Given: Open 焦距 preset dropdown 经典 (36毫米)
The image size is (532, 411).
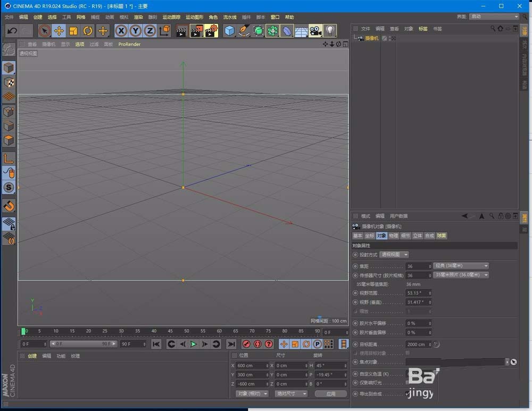Looking at the screenshot, I should pos(461,265).
